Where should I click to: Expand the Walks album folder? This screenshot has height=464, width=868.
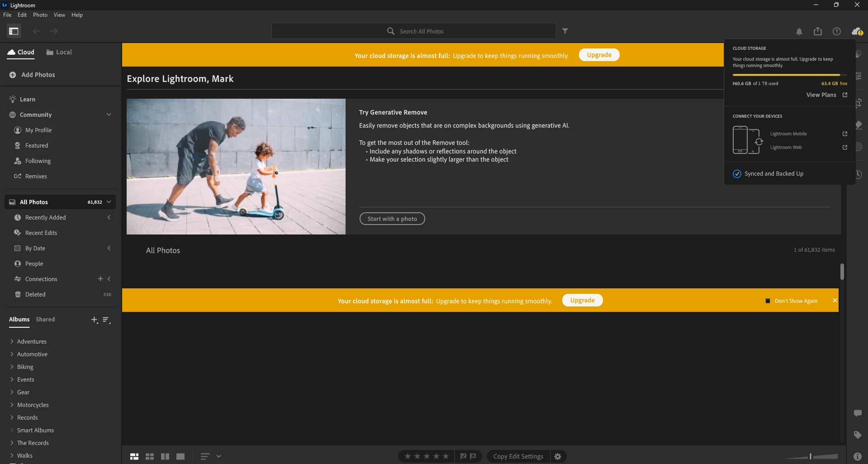(12, 455)
